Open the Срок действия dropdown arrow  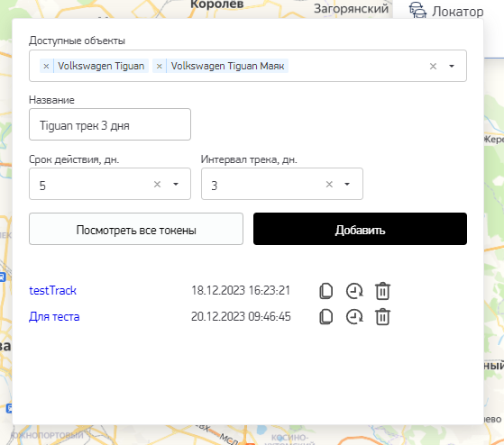[176, 185]
